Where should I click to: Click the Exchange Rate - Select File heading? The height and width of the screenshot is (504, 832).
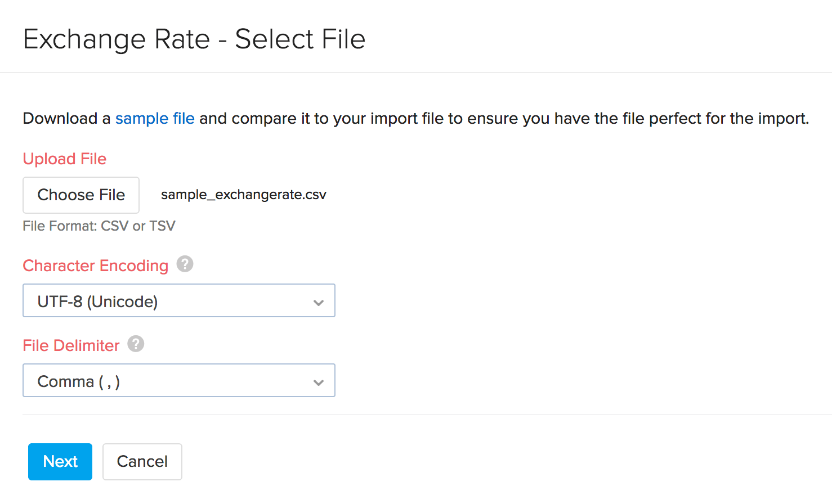[194, 39]
